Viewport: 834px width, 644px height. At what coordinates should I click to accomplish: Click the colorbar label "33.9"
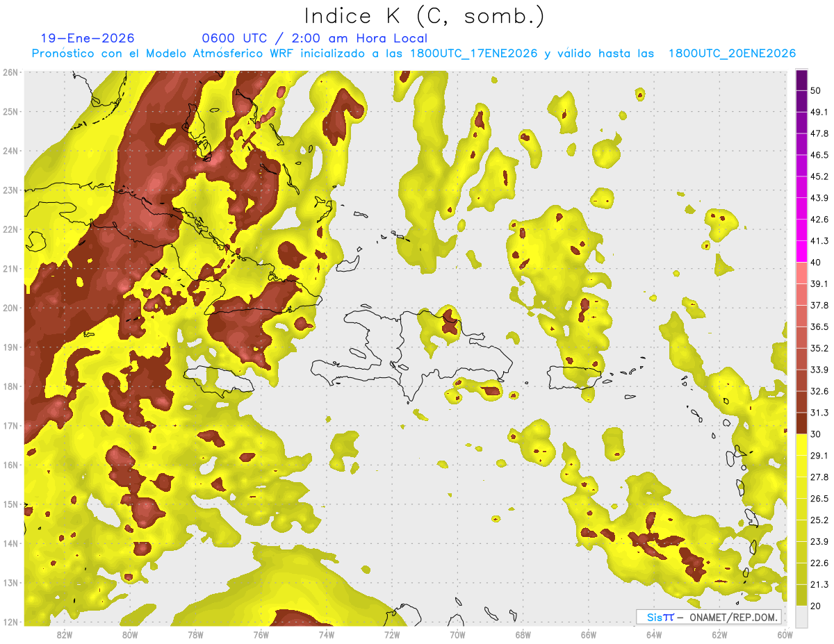pos(819,370)
